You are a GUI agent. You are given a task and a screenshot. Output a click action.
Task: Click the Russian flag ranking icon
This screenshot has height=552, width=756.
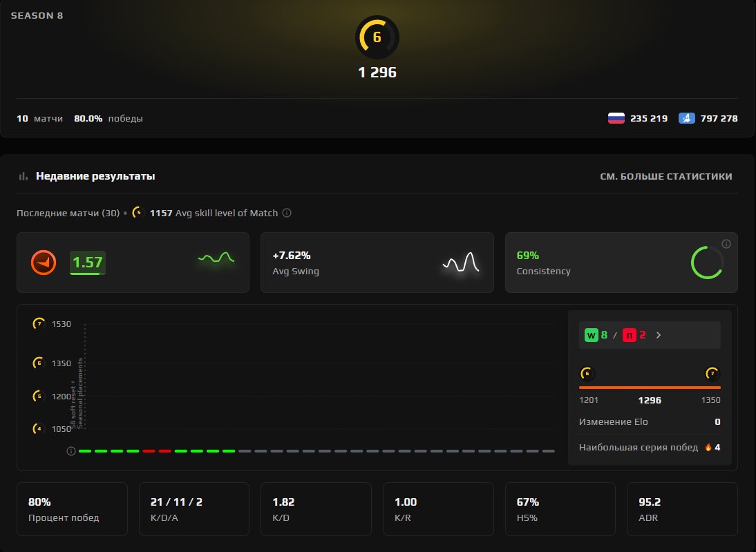tap(616, 118)
